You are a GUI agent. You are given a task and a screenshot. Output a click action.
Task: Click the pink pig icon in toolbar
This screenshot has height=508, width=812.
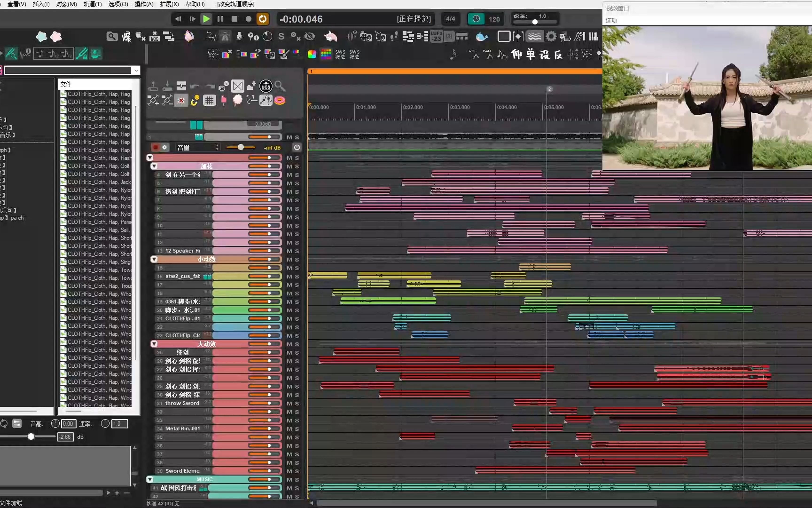(x=331, y=36)
